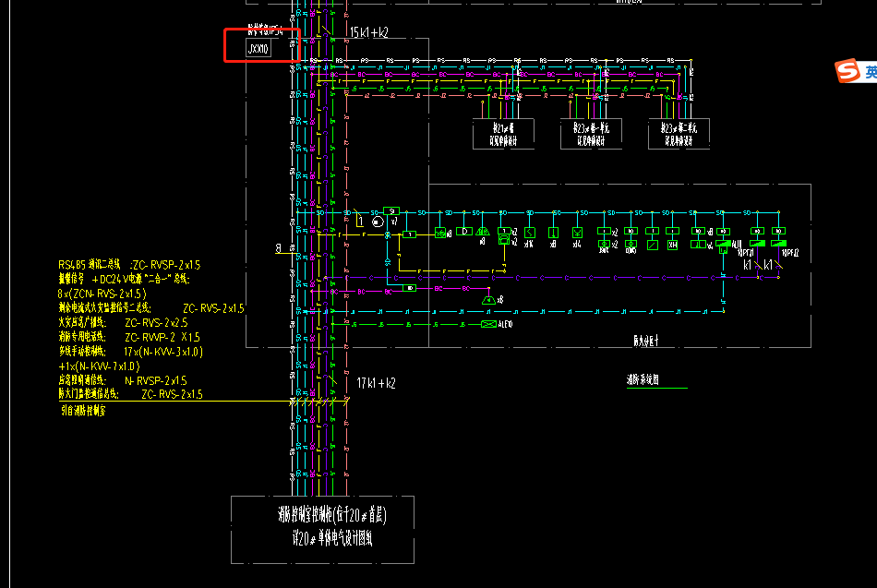This screenshot has width=877, height=588.
Task: Click the green D device symbol box
Action: pos(464,231)
